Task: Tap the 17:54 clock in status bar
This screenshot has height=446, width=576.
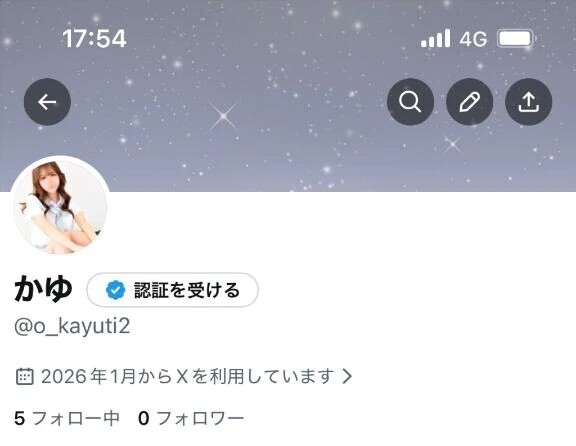Action: coord(94,38)
